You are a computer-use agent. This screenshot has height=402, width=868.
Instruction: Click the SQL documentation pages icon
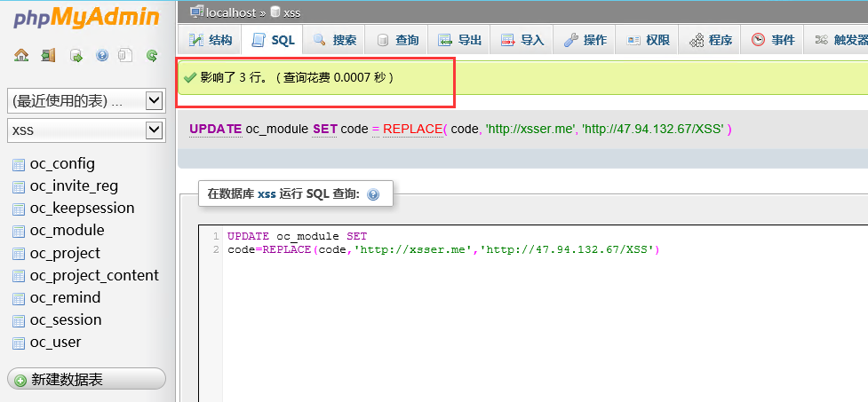tap(126, 55)
